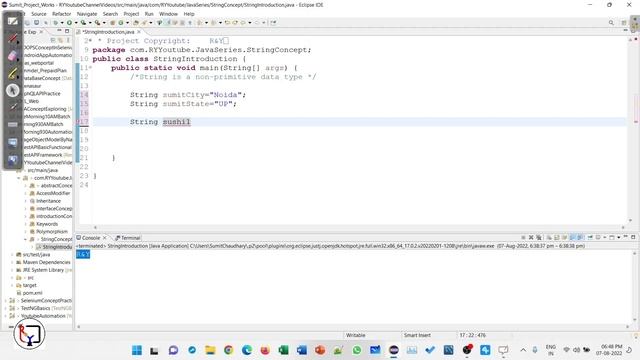Image resolution: width=640 pixels, height=360 pixels.
Task: Expand the JRE System Library node
Action: point(12,270)
